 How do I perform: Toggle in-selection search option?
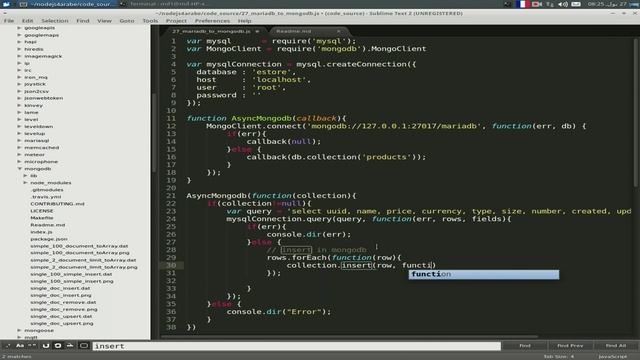pyautogui.click(x=70, y=346)
